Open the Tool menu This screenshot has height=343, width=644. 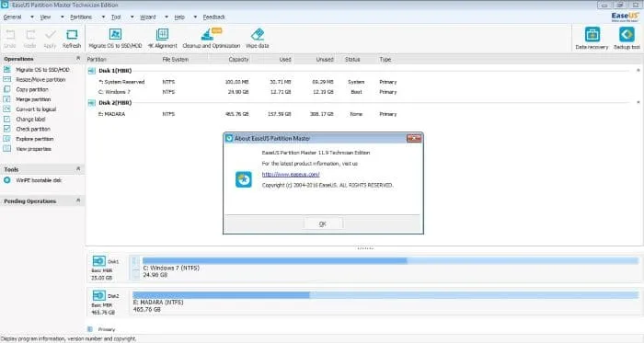[116, 17]
